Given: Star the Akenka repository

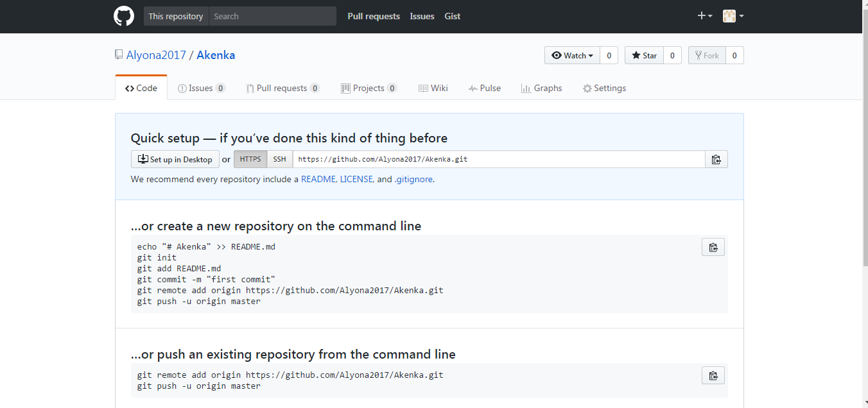Looking at the screenshot, I should click(644, 55).
